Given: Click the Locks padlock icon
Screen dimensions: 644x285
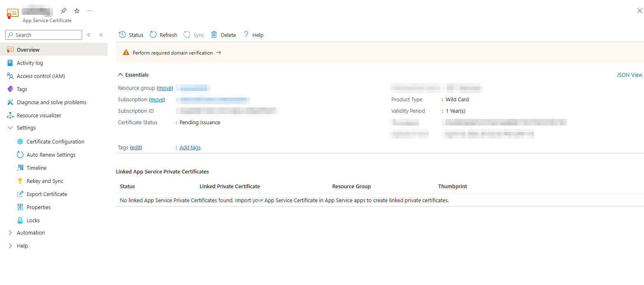Looking at the screenshot, I should (20, 220).
